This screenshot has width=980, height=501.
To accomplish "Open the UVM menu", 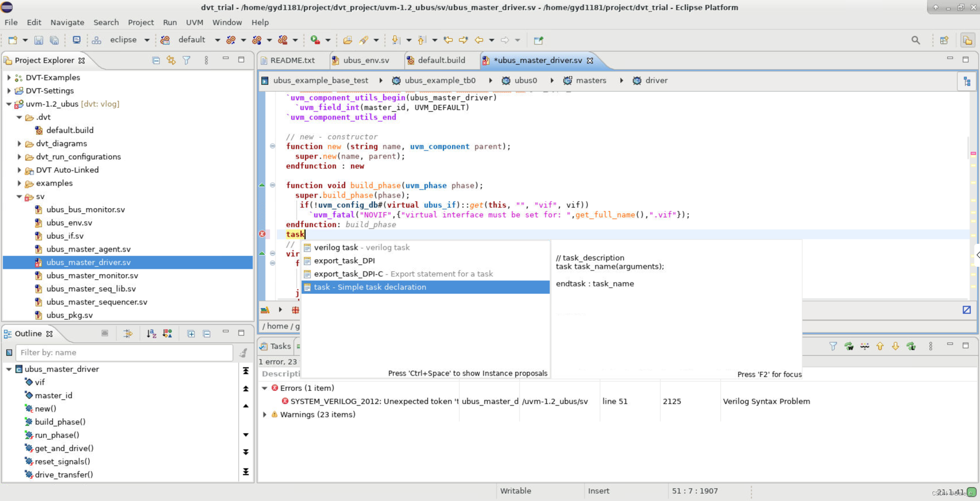I will point(194,22).
